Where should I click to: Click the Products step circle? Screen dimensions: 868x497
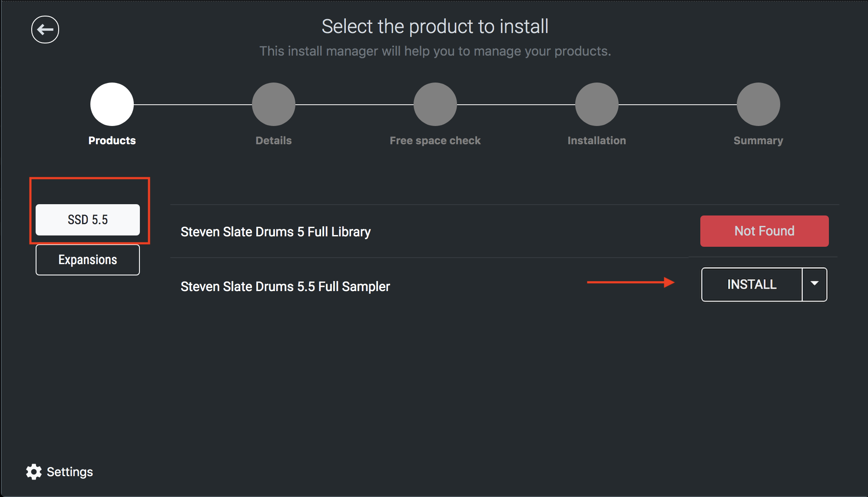[112, 104]
